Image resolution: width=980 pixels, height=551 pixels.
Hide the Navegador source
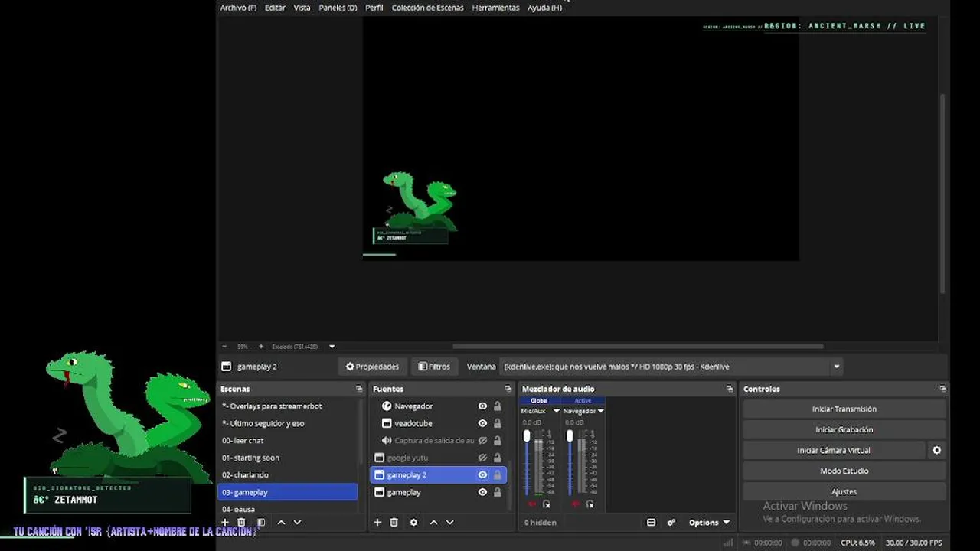point(482,406)
